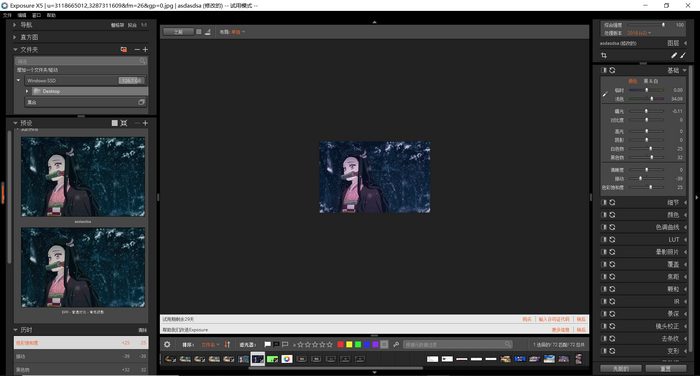This screenshot has width=700, height=376.
Task: Select the crop tool icon
Action: [604, 55]
